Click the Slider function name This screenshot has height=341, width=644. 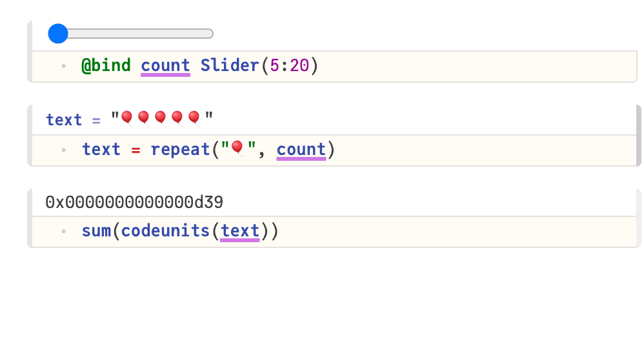click(x=230, y=66)
